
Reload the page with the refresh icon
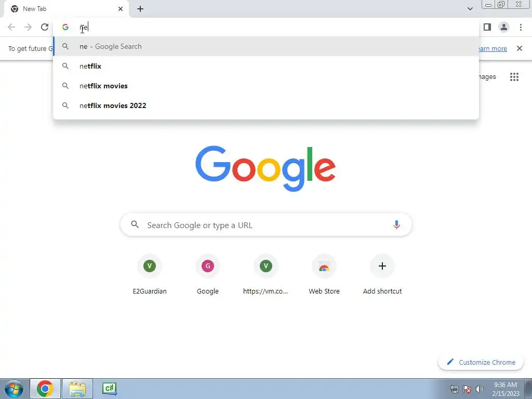pyautogui.click(x=45, y=27)
